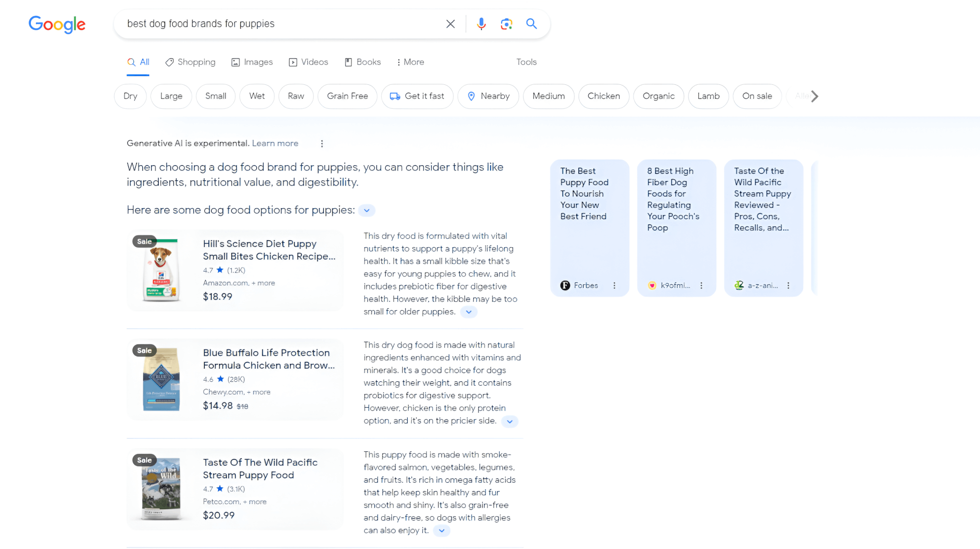Start voice search with microphone icon
Viewport: 980px width, 549px height.
click(x=481, y=24)
